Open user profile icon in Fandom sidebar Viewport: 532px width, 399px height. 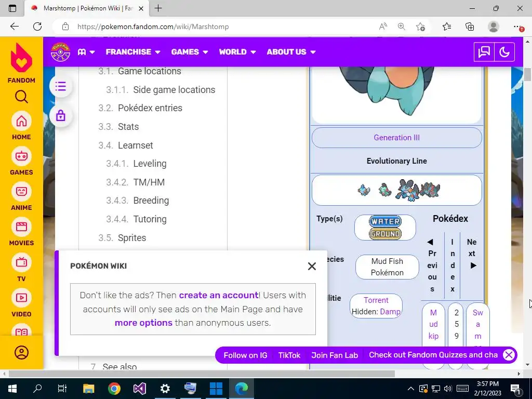[x=21, y=353]
